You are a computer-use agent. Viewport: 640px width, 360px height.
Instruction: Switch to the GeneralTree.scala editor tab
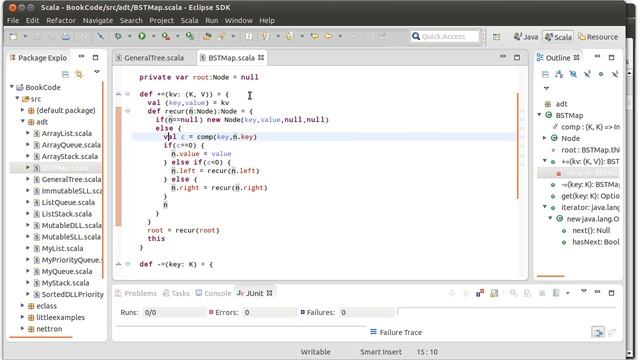[154, 58]
